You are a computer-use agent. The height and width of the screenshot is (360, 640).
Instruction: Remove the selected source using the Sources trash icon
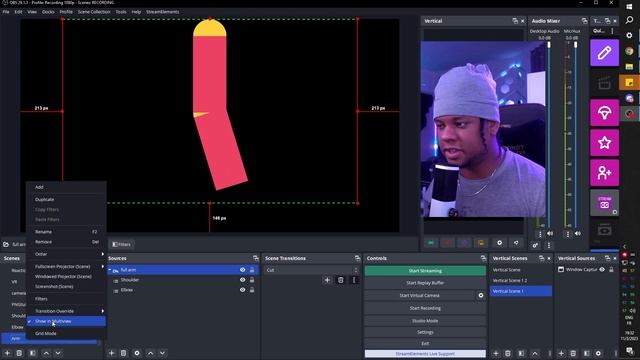(124, 353)
